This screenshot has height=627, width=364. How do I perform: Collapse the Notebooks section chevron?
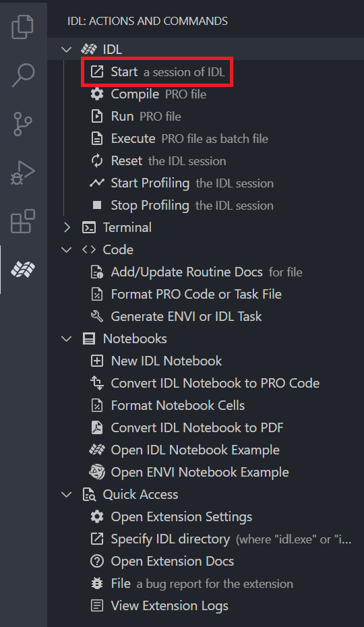tap(67, 339)
